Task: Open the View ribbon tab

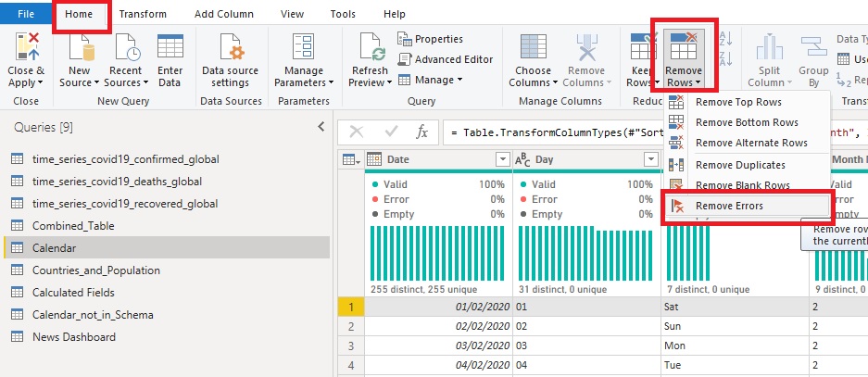Action: [x=292, y=14]
